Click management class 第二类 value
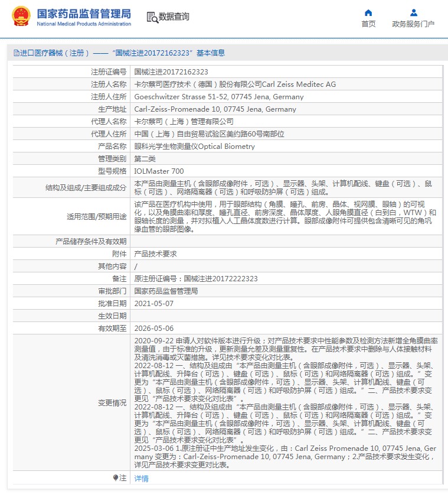Image resolution: width=448 pixels, height=494 pixels. tap(145, 159)
